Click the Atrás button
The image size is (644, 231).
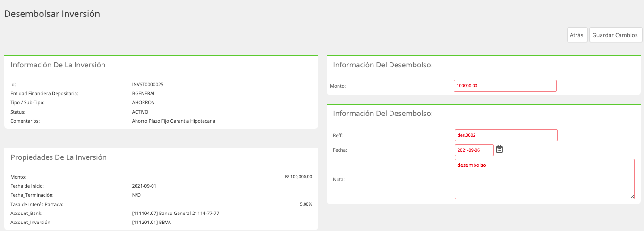(577, 35)
